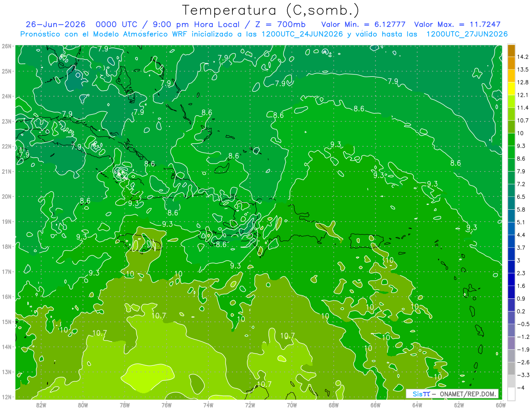This screenshot has width=532, height=411.
Task: Click the 1.6 value on the color scale
Action: coord(521,286)
